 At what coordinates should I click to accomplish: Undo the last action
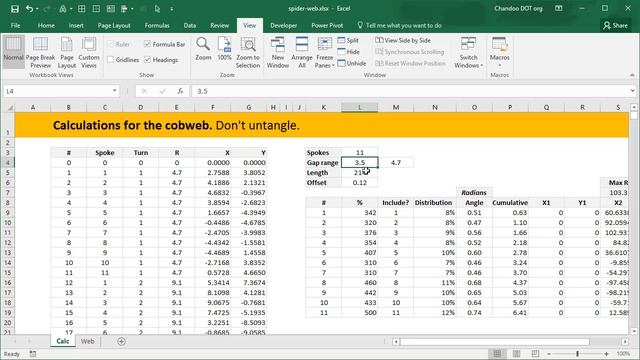29,9
